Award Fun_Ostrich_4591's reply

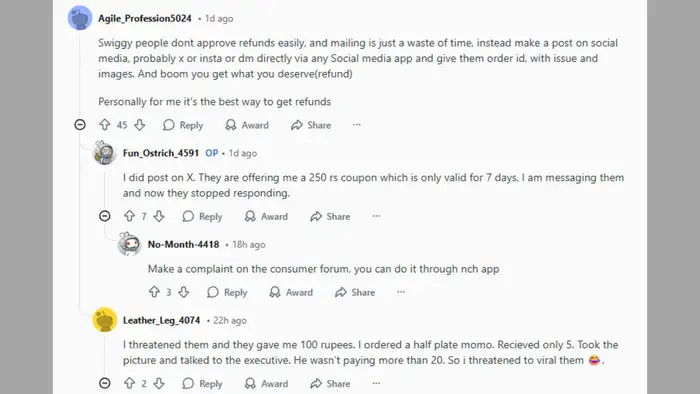point(266,216)
